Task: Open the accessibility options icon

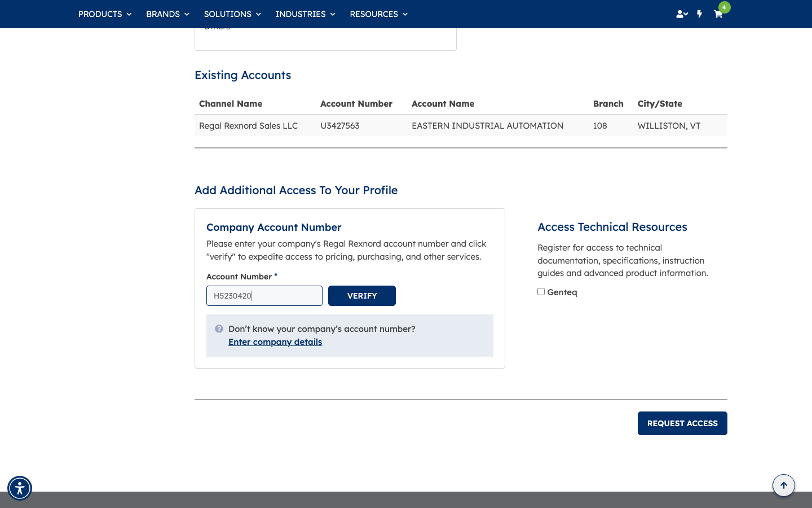Action: click(x=20, y=488)
